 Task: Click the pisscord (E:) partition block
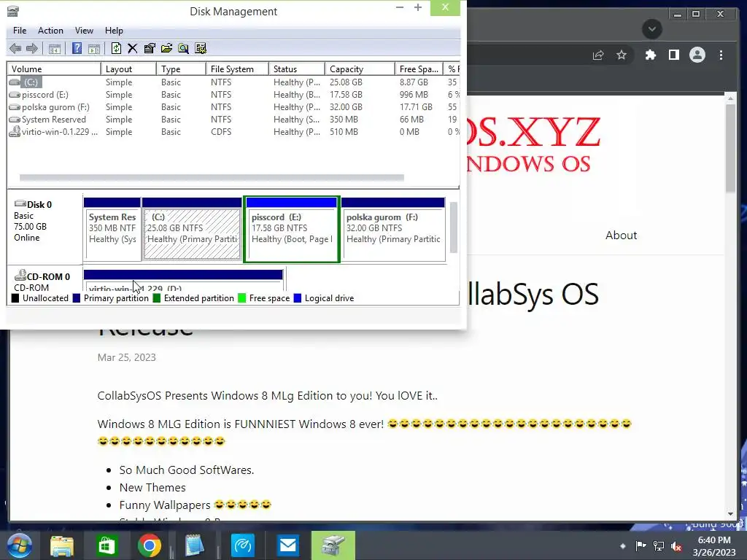click(292, 230)
